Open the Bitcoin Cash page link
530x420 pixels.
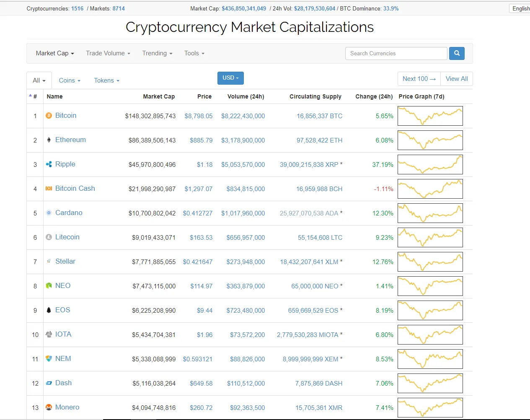(75, 189)
